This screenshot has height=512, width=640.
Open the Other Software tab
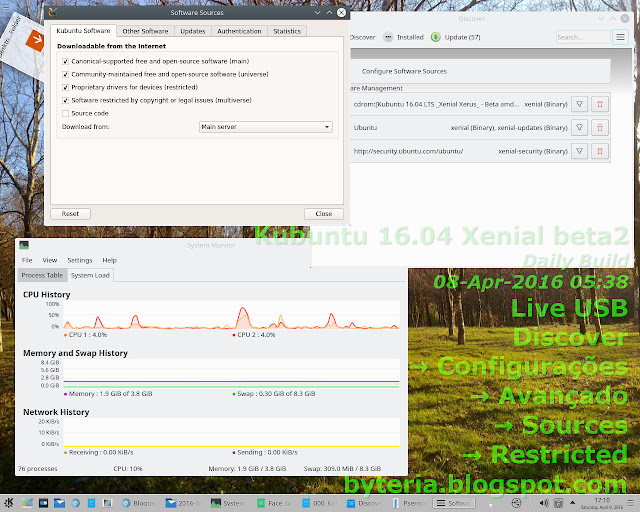145,31
